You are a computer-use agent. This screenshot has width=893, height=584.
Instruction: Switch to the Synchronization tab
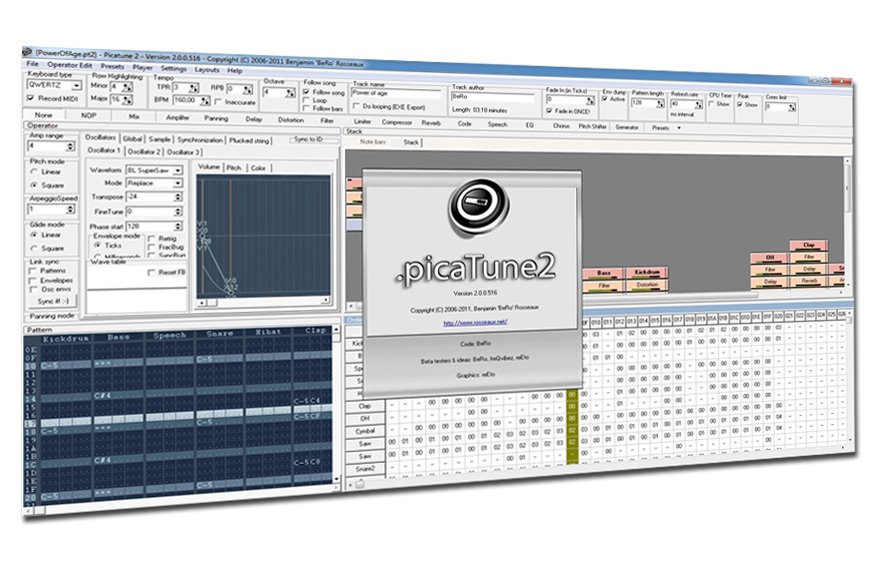(x=200, y=140)
